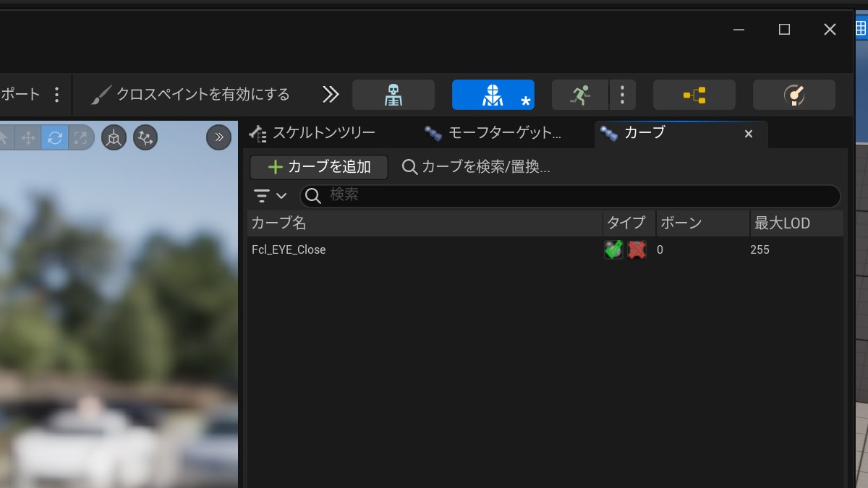Sort by the カーブ名 column header

pyautogui.click(x=425, y=223)
